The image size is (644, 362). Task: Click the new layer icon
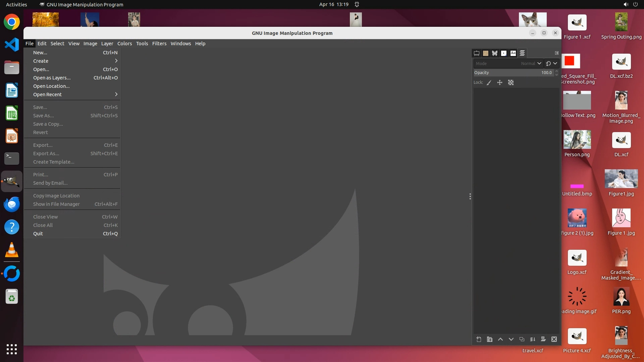pyautogui.click(x=479, y=340)
